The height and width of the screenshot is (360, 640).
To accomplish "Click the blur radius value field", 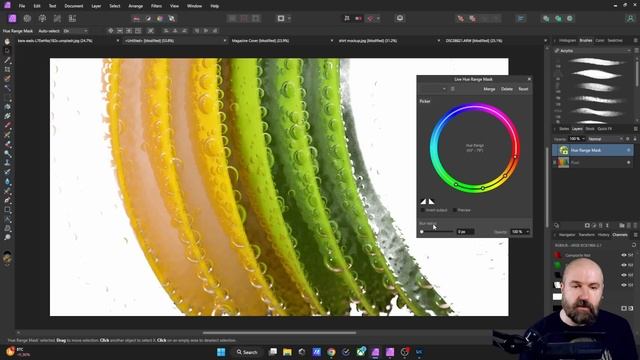I will [465, 232].
